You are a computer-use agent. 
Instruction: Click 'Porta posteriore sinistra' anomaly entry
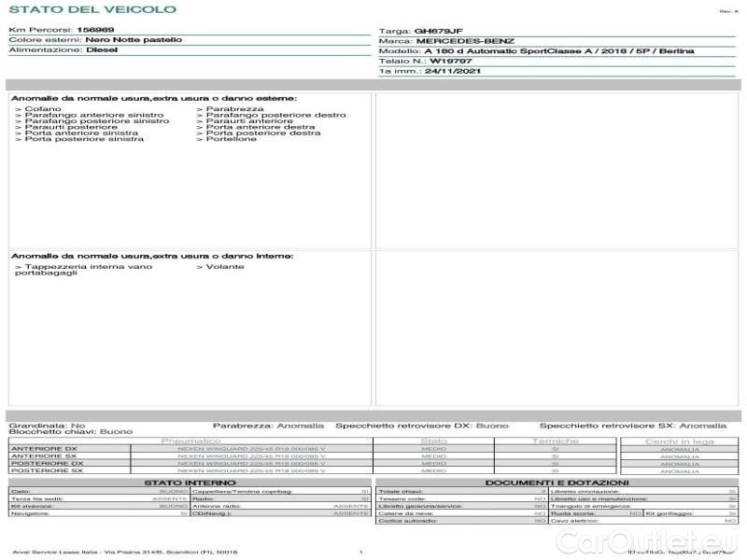tap(84, 139)
